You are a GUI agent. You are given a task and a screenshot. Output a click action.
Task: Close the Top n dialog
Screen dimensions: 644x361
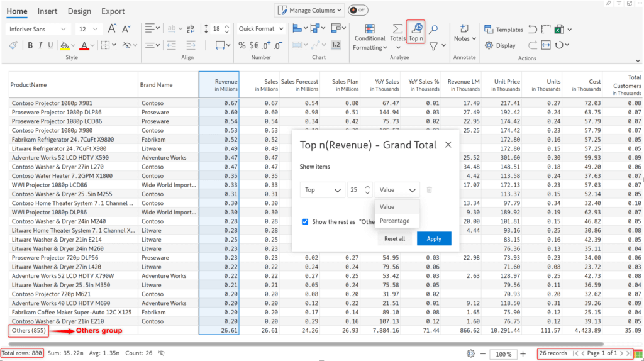pyautogui.click(x=448, y=145)
